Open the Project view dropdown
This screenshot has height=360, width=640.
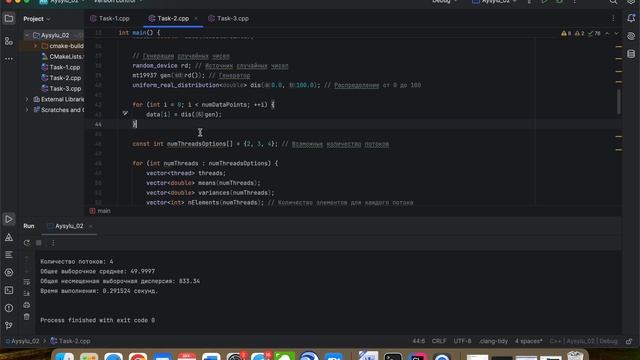[x=37, y=19]
